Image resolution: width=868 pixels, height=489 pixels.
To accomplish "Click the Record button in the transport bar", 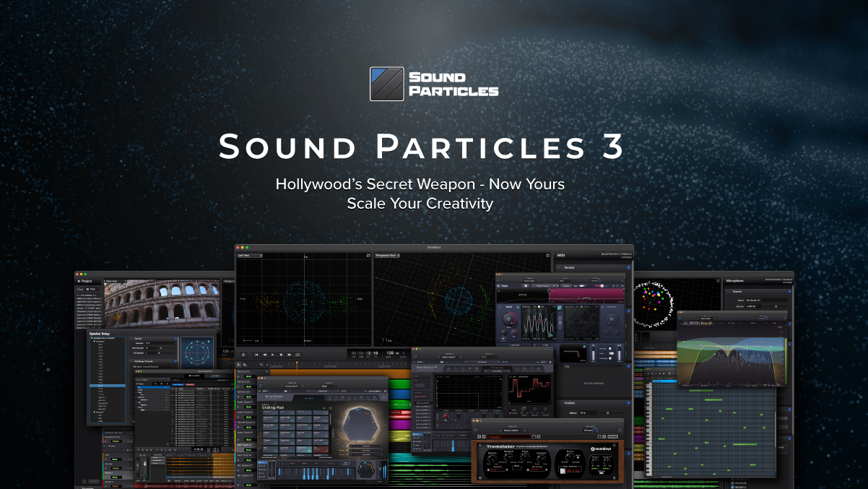I will click(x=281, y=354).
